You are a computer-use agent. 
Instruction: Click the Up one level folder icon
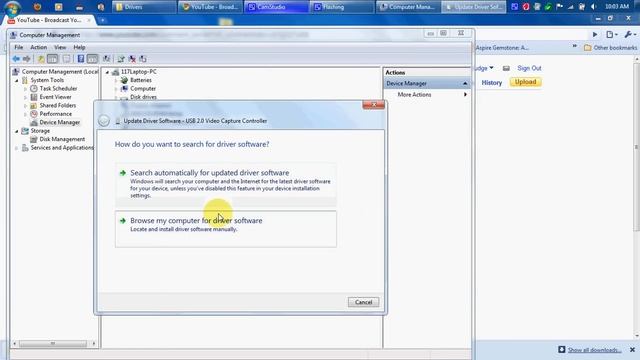pos(41,59)
